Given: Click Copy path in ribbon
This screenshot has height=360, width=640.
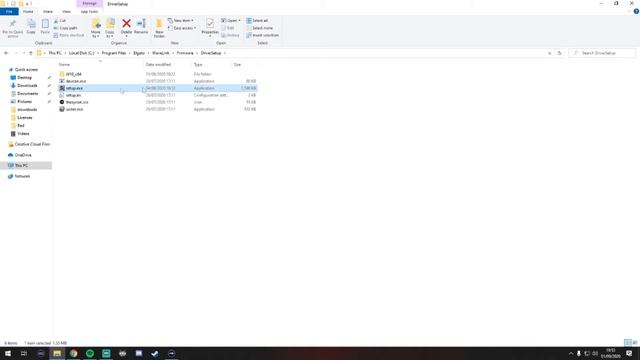Looking at the screenshot, I should [x=65, y=28].
